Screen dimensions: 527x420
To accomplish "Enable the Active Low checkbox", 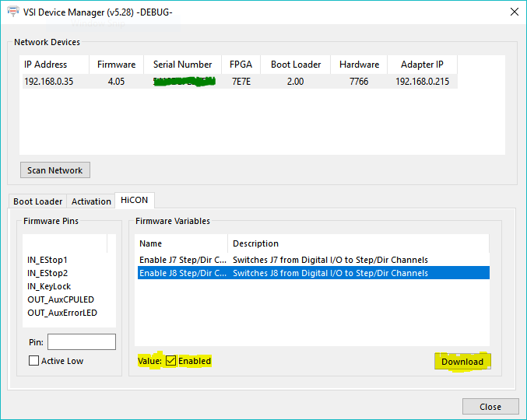I will [x=34, y=361].
